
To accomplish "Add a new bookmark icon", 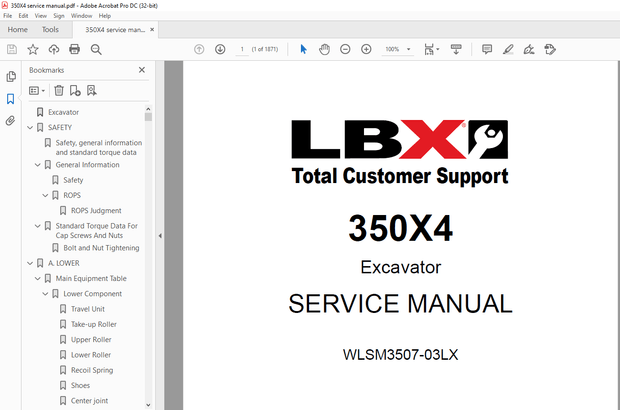I will click(x=75, y=91).
